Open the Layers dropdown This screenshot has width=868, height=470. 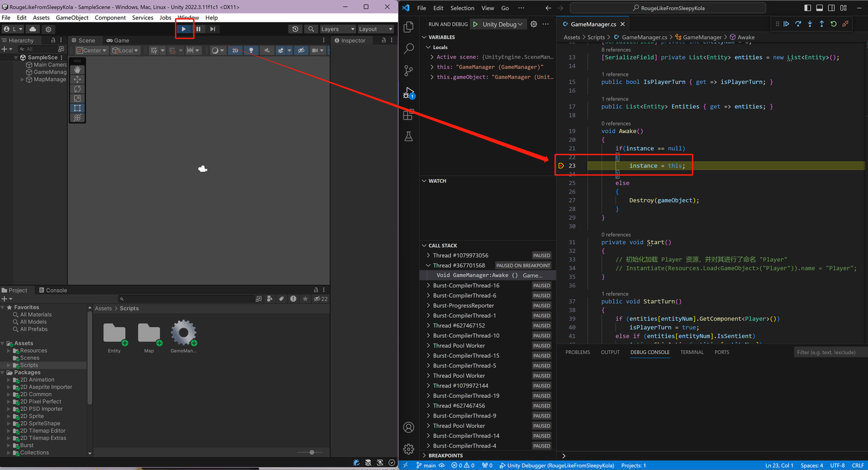(337, 28)
